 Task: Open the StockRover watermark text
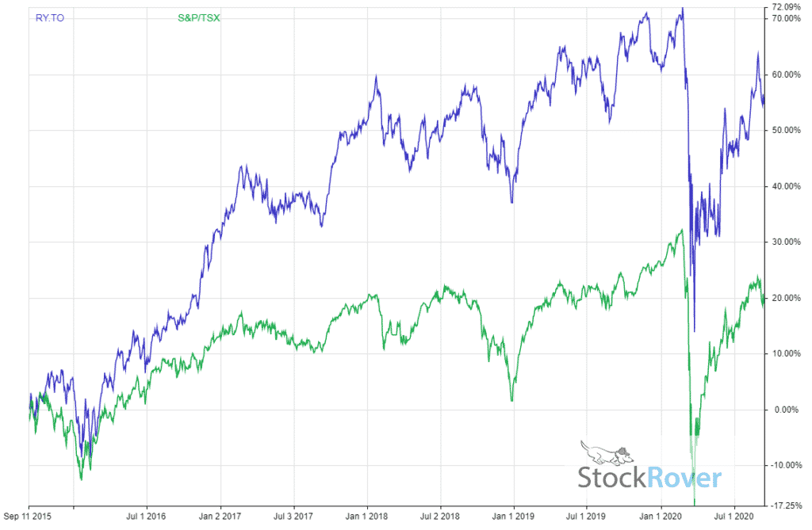coord(649,478)
